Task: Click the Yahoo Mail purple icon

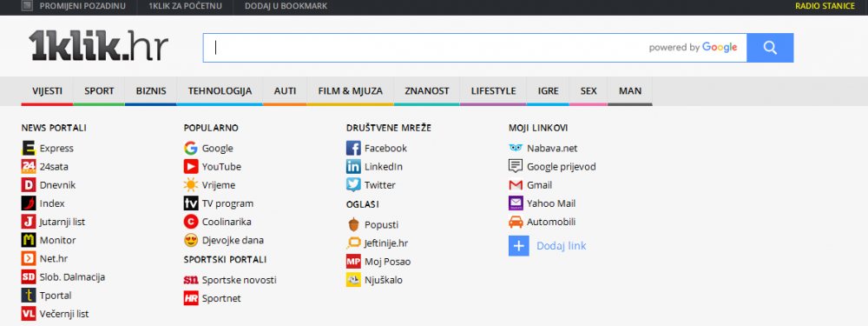Action: 516,203
